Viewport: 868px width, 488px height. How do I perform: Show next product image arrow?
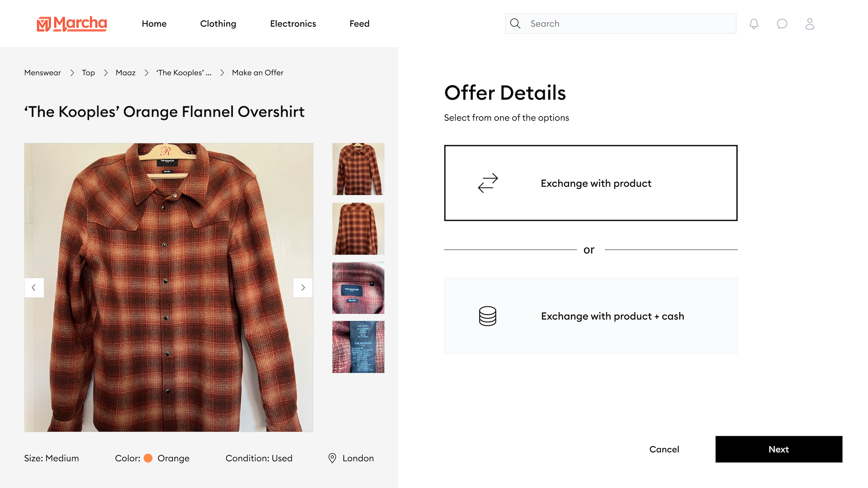coord(303,288)
